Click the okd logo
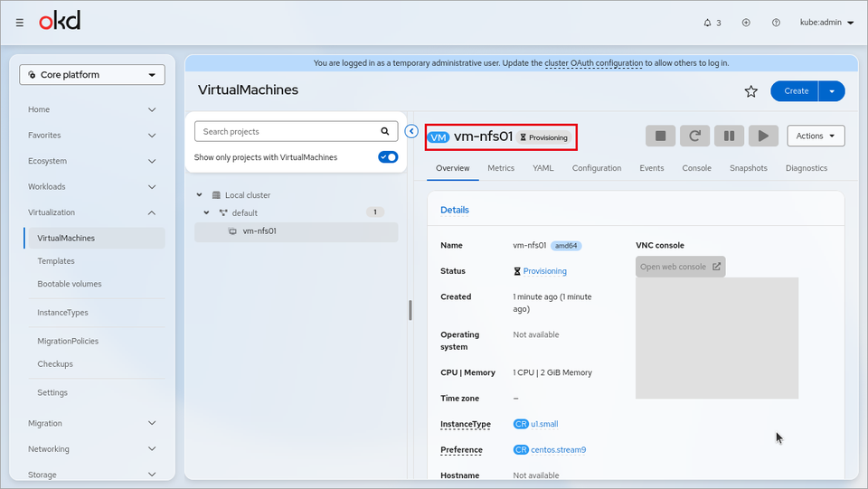 [x=60, y=21]
